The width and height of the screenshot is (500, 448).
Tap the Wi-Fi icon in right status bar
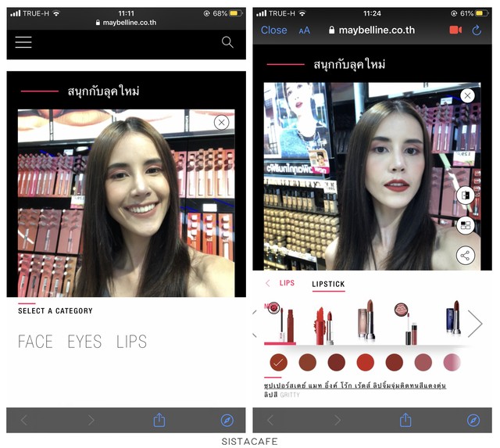(x=302, y=13)
